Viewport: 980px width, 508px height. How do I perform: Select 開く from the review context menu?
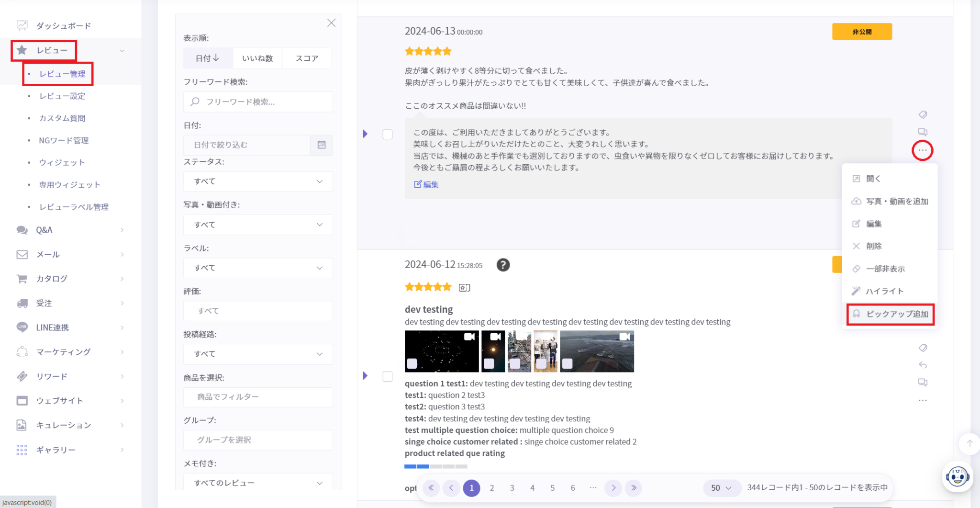coord(890,179)
